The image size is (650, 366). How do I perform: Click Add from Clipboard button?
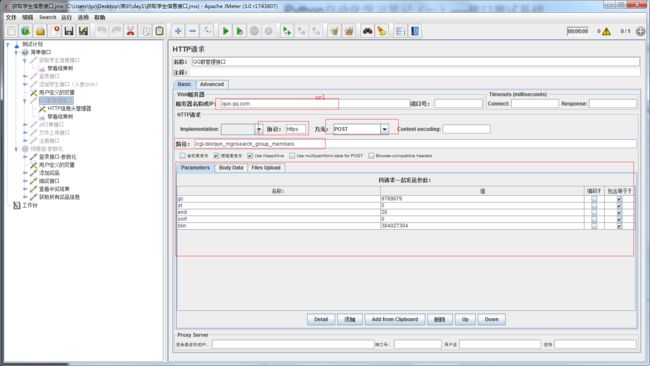coord(395,320)
